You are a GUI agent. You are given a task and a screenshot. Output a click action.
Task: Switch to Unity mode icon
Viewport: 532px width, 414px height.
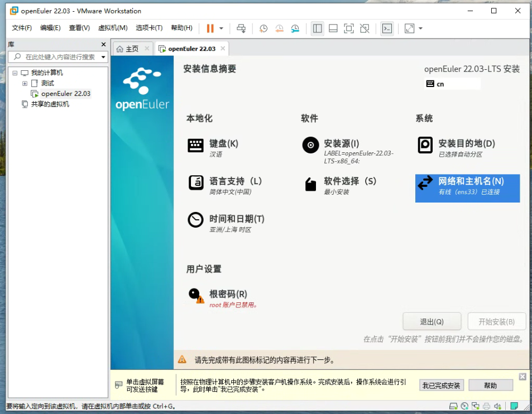pos(365,28)
